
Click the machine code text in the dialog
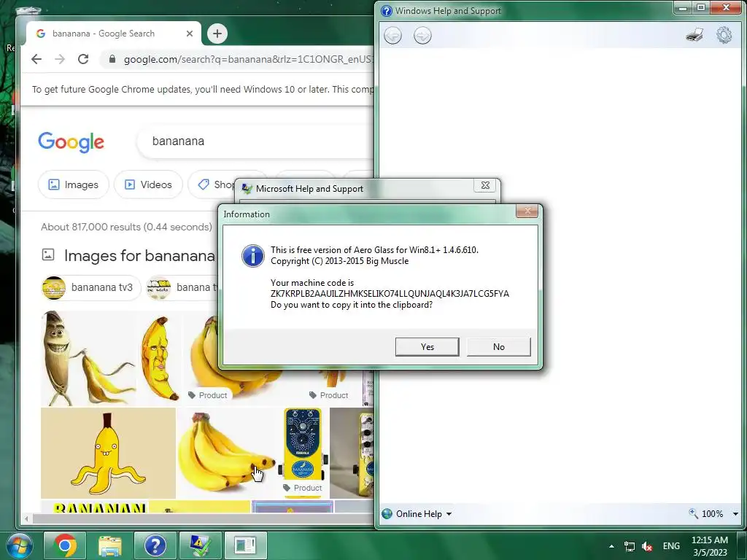pos(390,294)
